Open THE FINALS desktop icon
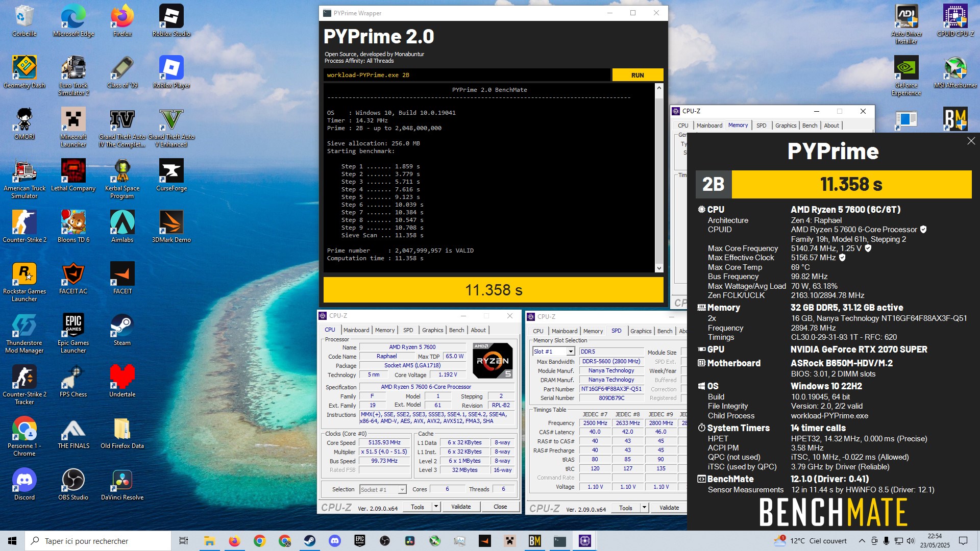 (x=73, y=433)
